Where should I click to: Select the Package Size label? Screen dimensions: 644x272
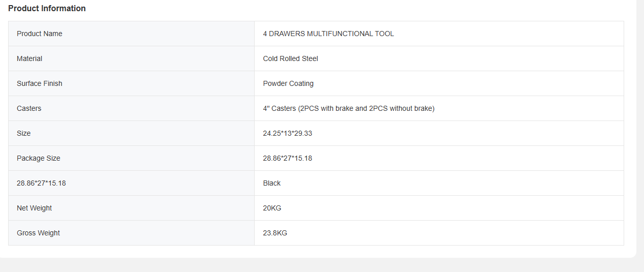point(39,158)
